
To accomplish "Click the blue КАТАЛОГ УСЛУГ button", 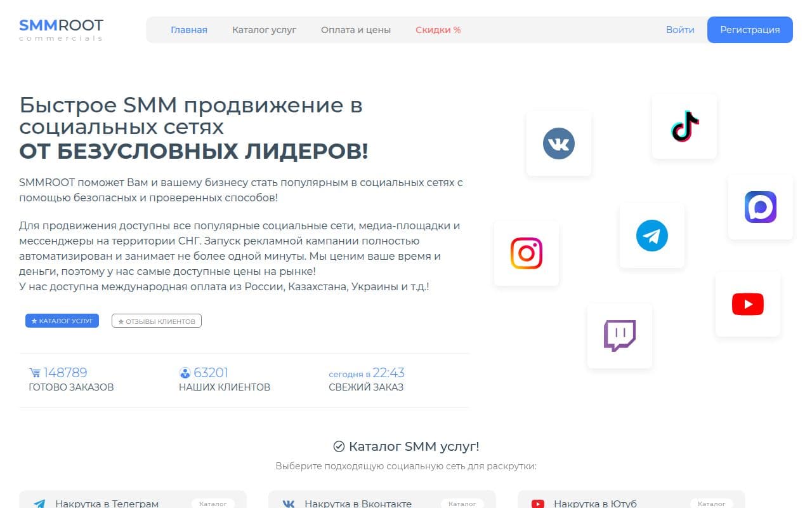I will 62,321.
